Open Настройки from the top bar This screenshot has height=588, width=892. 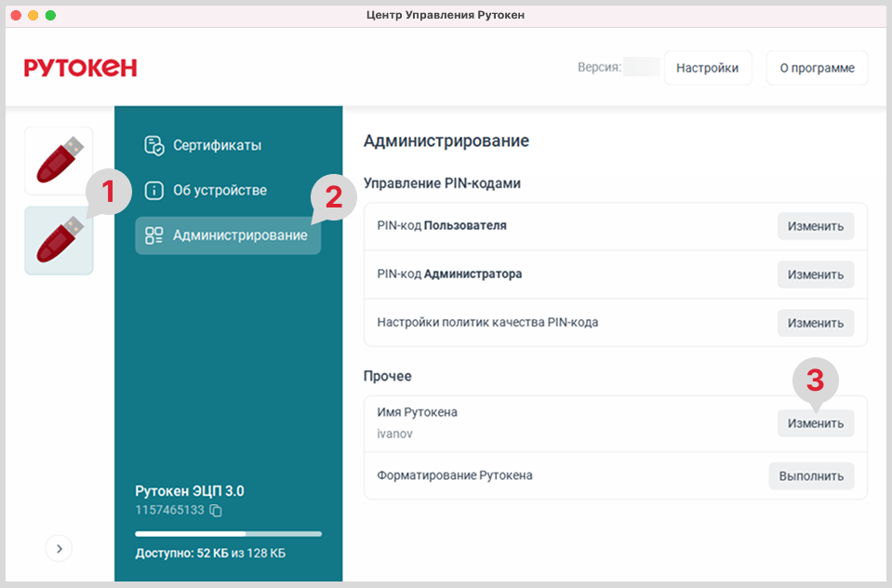point(707,68)
